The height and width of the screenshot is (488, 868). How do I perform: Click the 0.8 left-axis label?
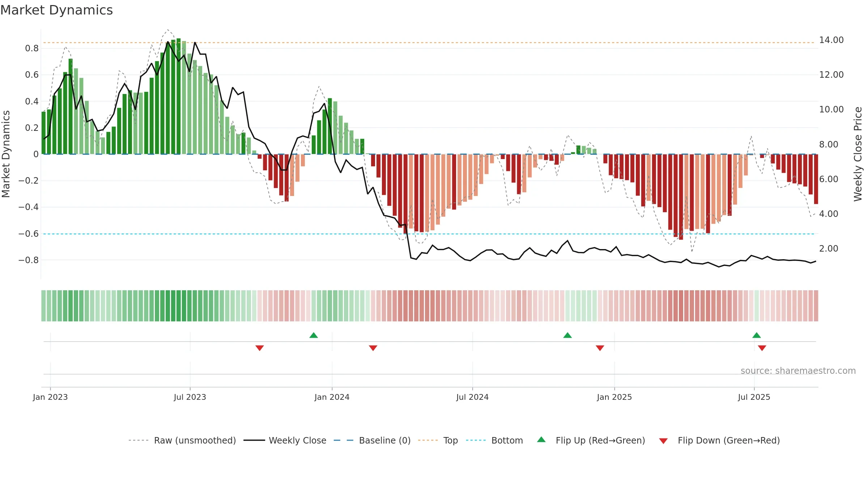[32, 48]
